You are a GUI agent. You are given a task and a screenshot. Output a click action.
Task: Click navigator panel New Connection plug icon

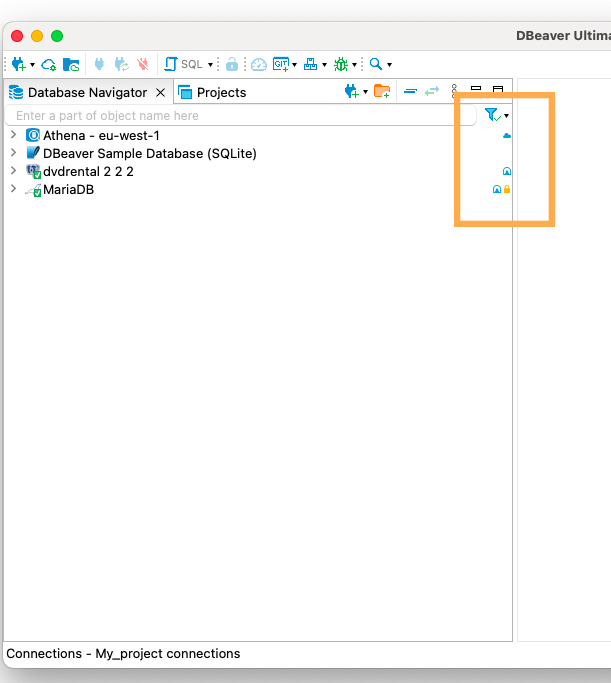pyautogui.click(x=351, y=91)
